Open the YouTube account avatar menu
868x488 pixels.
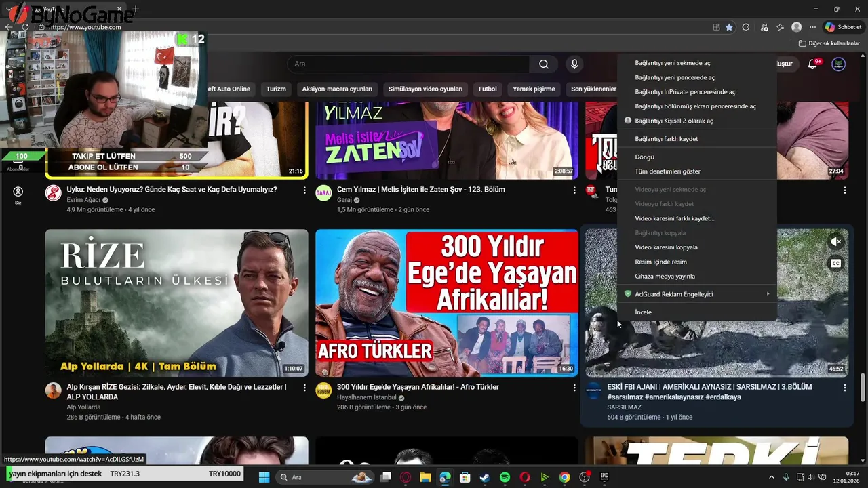click(x=839, y=64)
